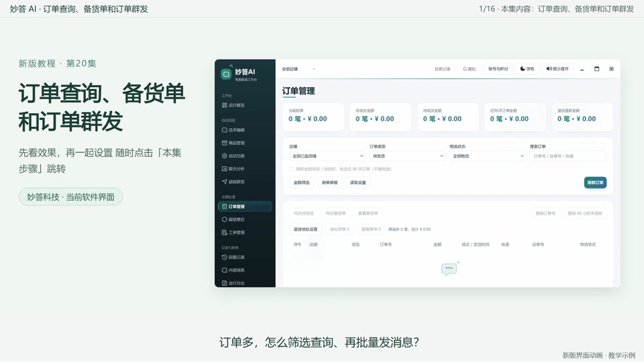Click the 金额筛选 button

coord(301,182)
